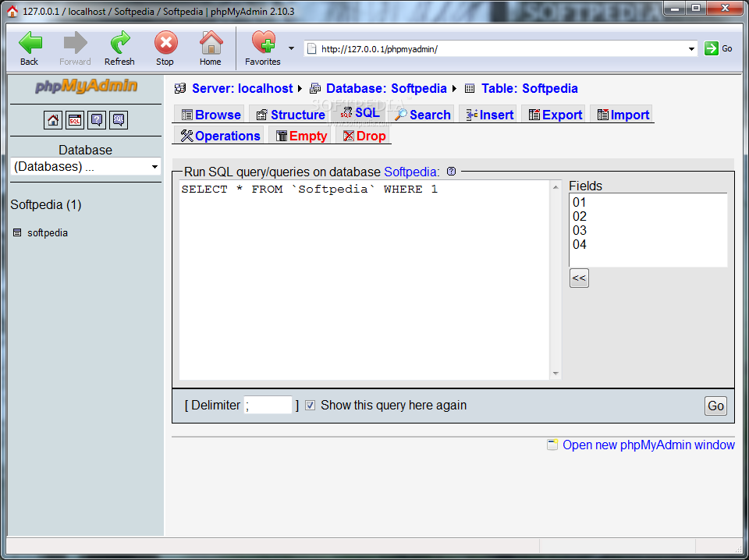The image size is (749, 560).
Task: Switch to the SQL tab
Action: (x=360, y=112)
